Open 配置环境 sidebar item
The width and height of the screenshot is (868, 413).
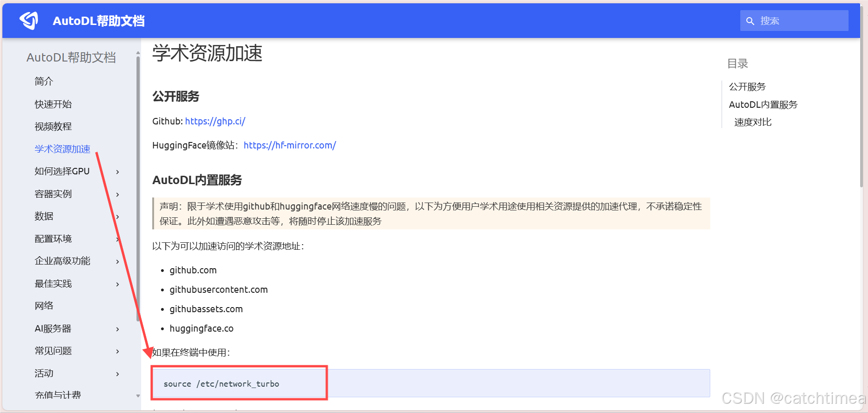click(53, 239)
